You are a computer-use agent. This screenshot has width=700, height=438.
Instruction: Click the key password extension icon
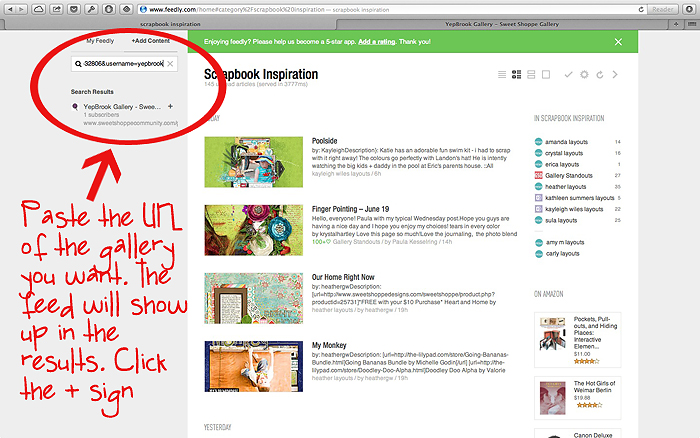coord(91,9)
